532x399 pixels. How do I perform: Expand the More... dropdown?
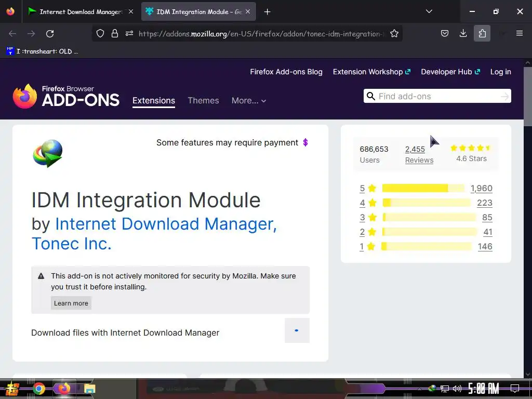249,101
